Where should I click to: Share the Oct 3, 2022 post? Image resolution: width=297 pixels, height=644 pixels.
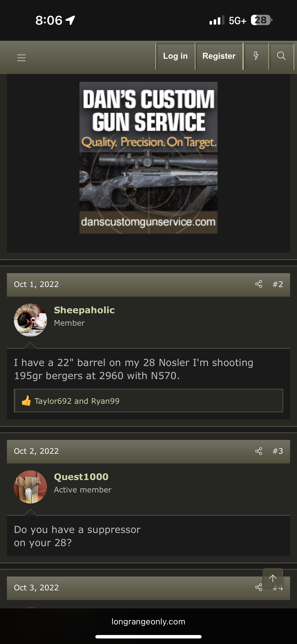tap(259, 588)
